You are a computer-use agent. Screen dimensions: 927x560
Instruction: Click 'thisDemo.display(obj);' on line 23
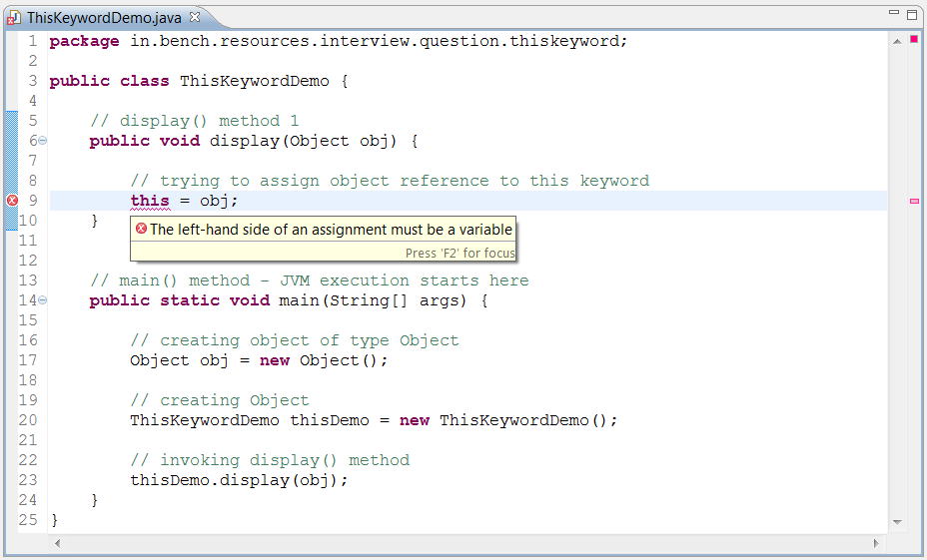click(240, 480)
